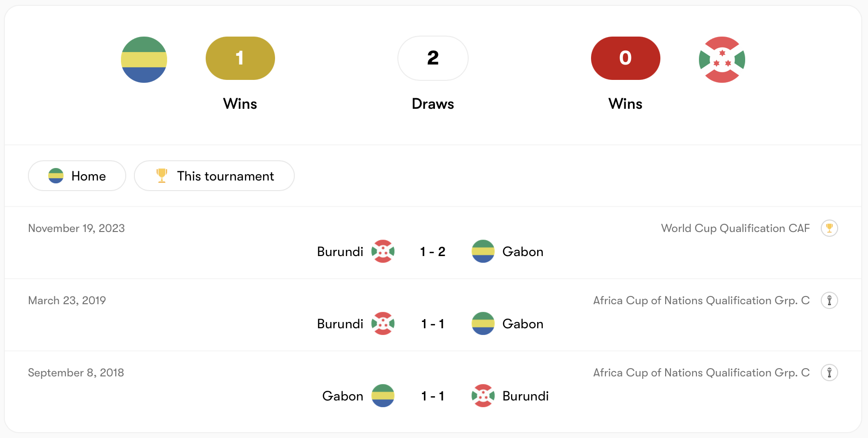Click the large Gabon flag in header
Screen dimensions: 868x438
click(x=144, y=60)
